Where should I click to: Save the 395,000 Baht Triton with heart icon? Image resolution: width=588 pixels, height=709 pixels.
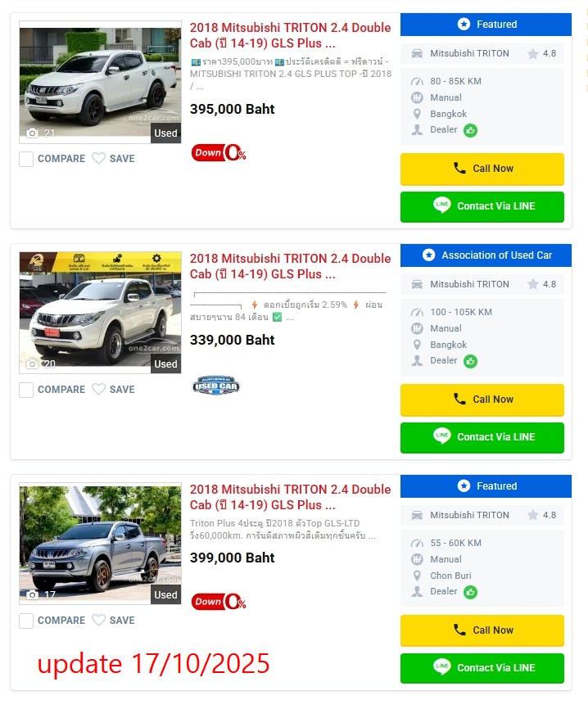coord(98,159)
